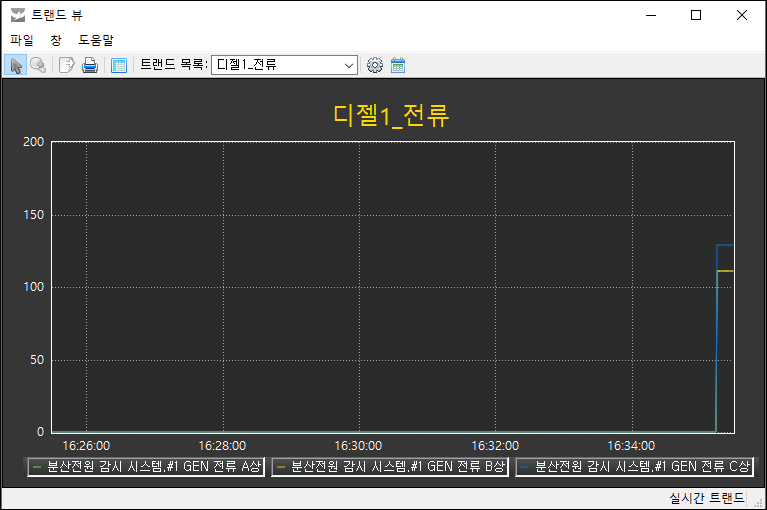Open the 파일 menu
Screen dimensions: 767x510
click(x=22, y=40)
